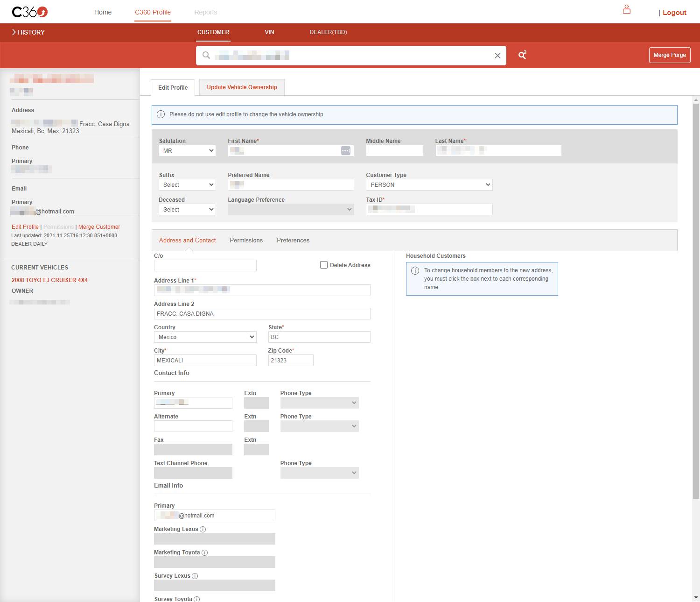Open the Permissions tab
Image resolution: width=700 pixels, height=602 pixels.
coord(246,241)
